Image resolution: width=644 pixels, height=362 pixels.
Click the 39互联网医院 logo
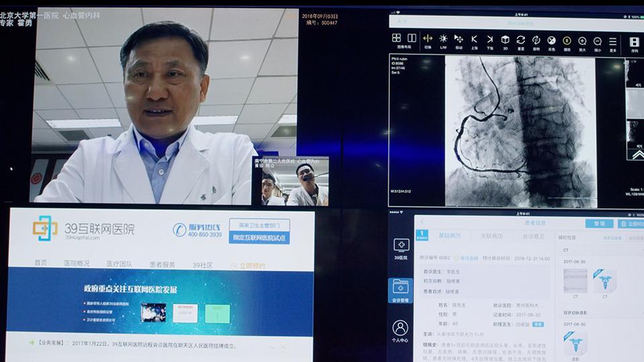coord(84,229)
